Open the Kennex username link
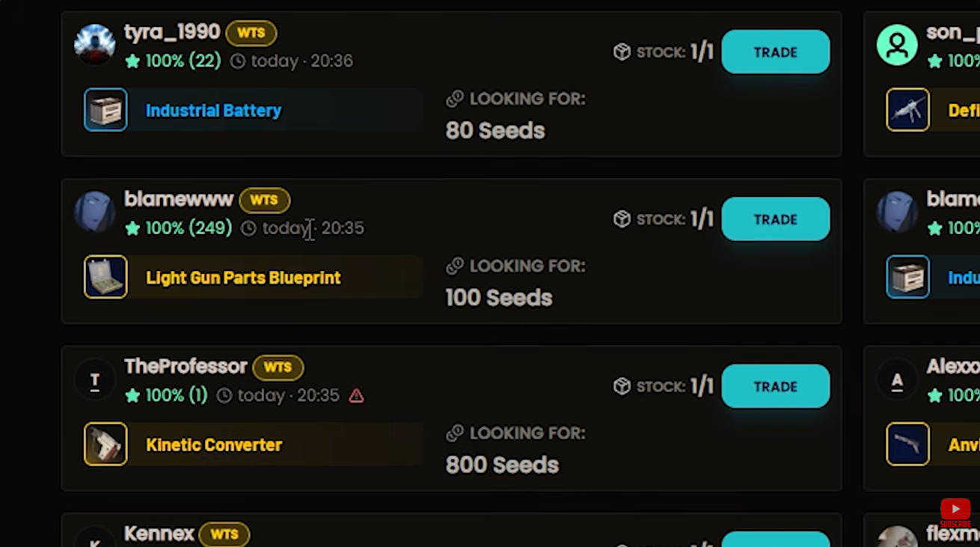 159,534
